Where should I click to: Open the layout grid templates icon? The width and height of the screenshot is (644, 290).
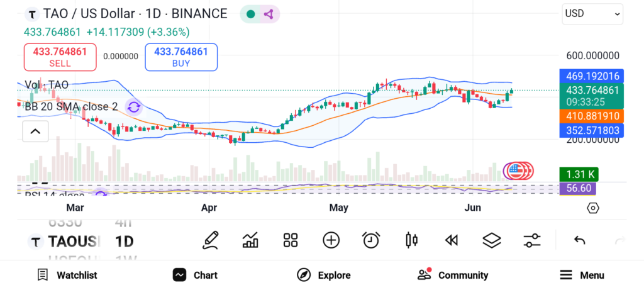290,240
